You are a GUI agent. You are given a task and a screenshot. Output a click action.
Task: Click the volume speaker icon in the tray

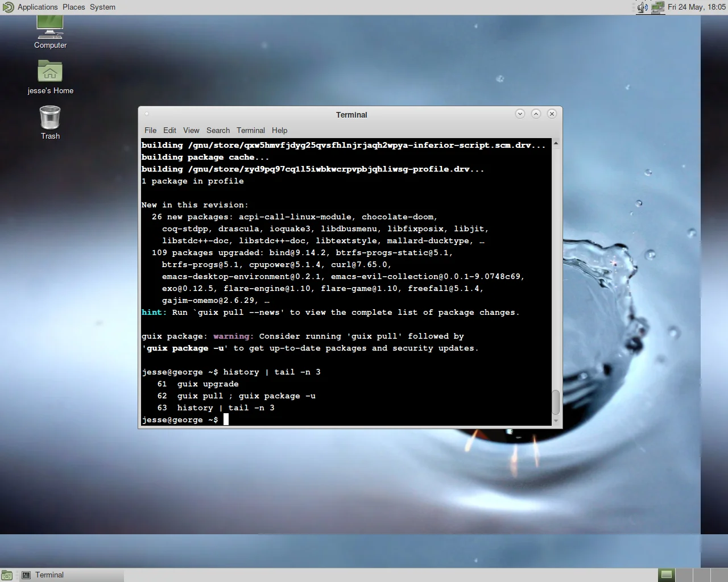643,7
